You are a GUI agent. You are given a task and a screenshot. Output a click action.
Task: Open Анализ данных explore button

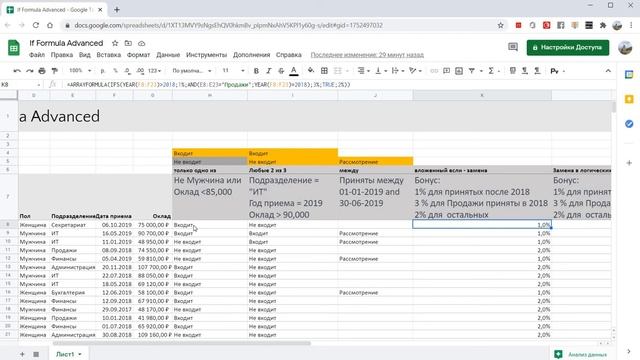(580, 354)
